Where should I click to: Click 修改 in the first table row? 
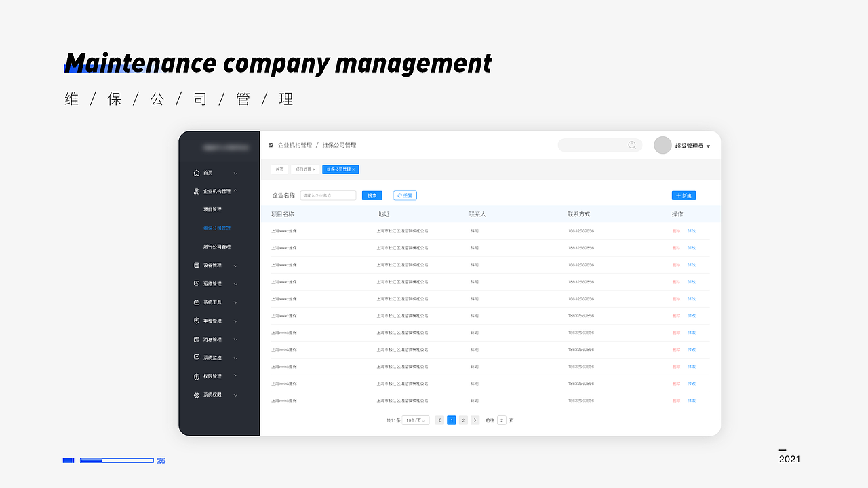coord(692,231)
